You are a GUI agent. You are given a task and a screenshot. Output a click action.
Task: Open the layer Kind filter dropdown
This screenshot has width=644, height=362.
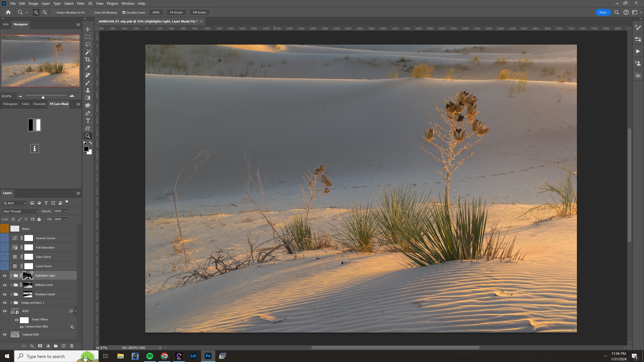[14, 203]
